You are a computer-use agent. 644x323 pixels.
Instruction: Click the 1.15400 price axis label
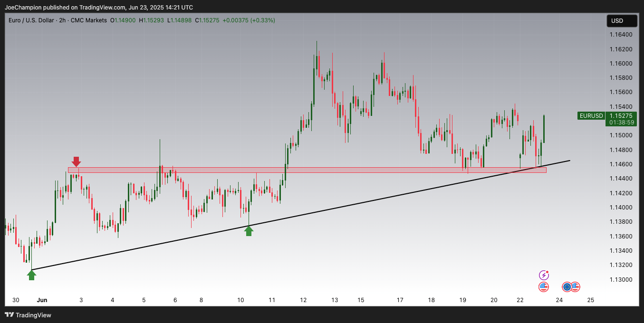621,106
